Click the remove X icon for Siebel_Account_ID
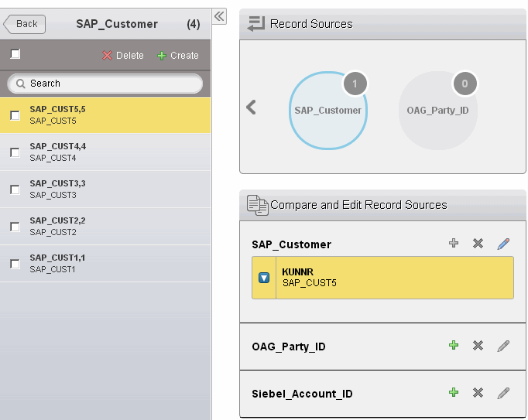The width and height of the screenshot is (528, 420). point(478,393)
